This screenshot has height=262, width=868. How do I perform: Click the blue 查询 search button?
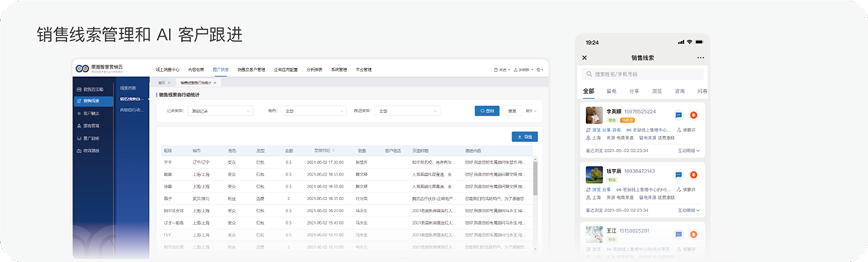click(487, 111)
